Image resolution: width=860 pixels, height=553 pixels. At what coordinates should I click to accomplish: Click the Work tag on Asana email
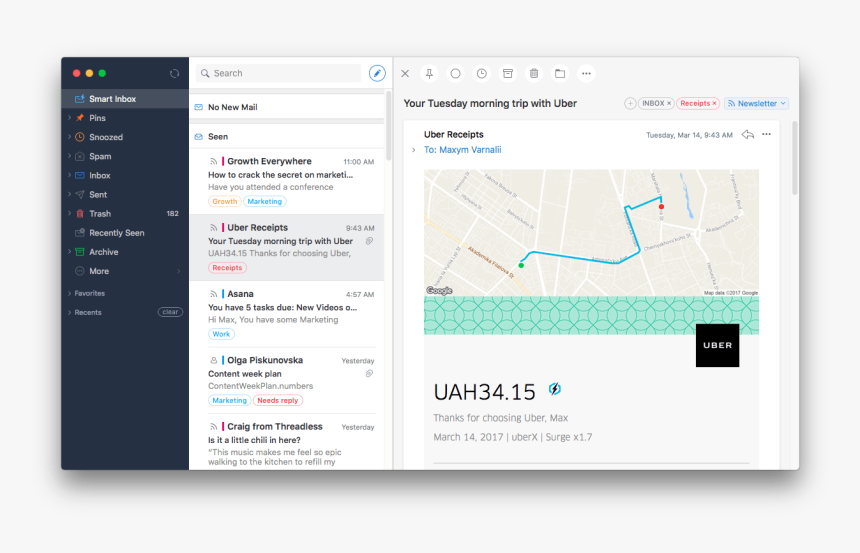[x=221, y=334]
